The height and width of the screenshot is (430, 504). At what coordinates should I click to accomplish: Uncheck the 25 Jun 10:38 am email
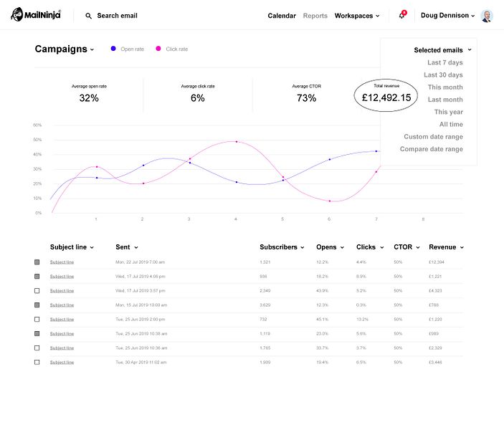pos(37,333)
